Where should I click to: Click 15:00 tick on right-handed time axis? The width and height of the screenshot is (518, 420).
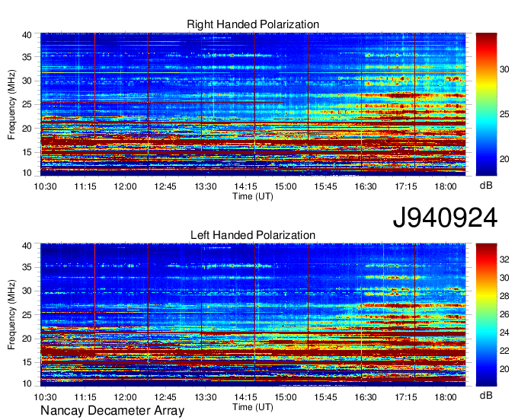tap(286, 186)
